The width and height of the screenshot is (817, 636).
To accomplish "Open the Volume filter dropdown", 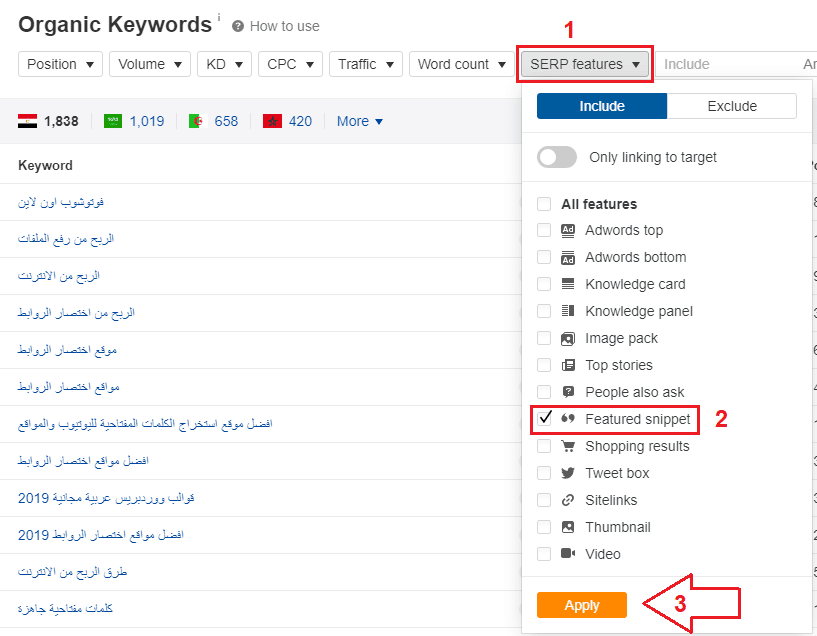I will coord(150,64).
